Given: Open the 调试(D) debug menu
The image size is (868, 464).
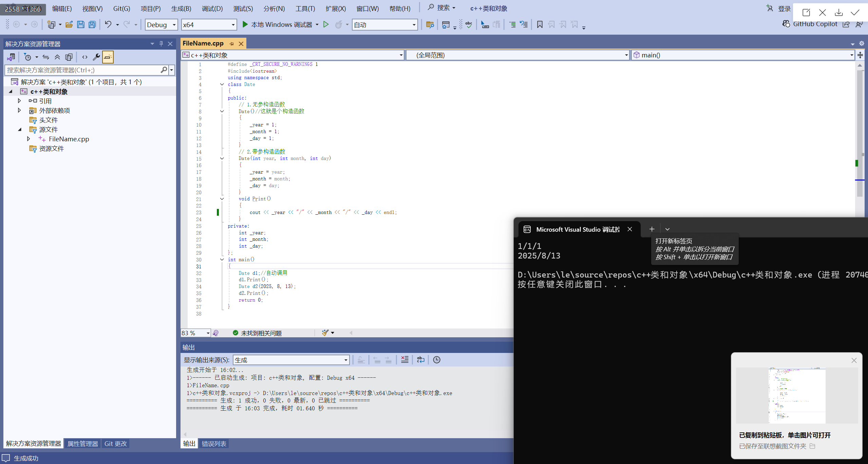Looking at the screenshot, I should 212,8.
